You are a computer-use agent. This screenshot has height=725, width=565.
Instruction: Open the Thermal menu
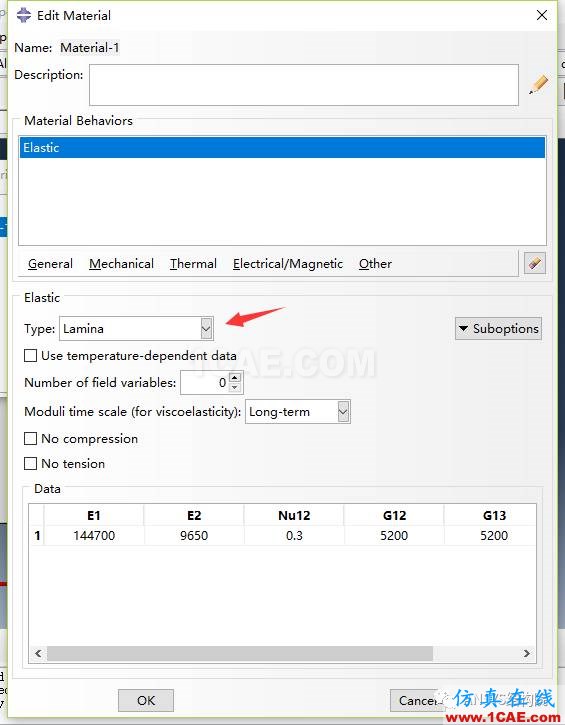click(x=193, y=264)
